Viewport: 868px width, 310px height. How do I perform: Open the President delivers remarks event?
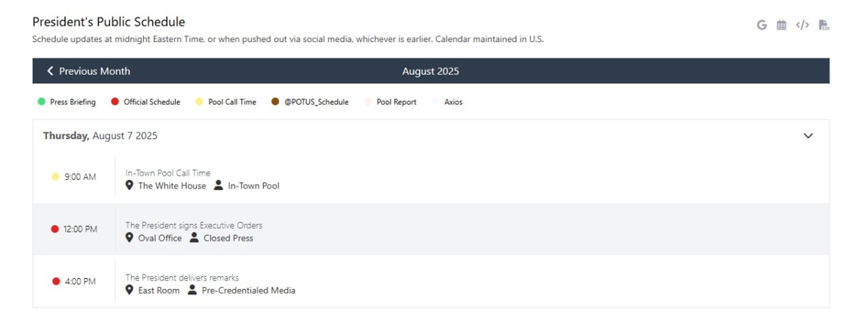click(x=182, y=277)
